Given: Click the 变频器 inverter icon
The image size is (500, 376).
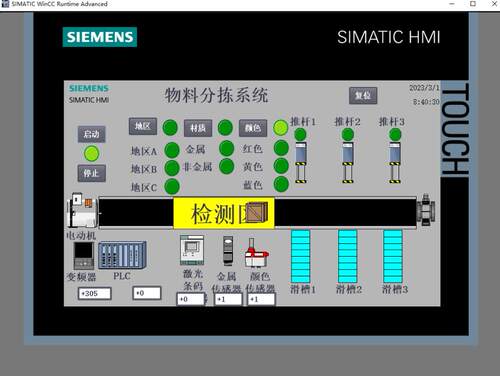Looking at the screenshot, I should [84, 256].
